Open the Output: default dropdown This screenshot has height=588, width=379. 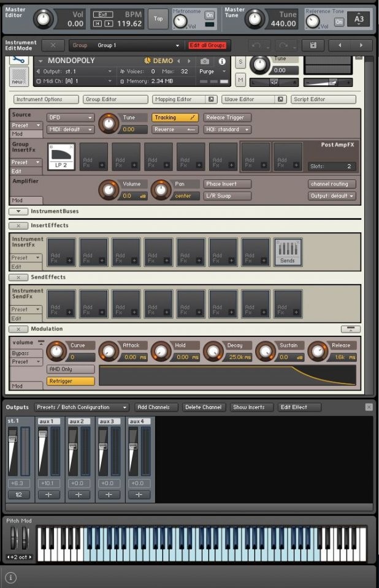point(332,196)
